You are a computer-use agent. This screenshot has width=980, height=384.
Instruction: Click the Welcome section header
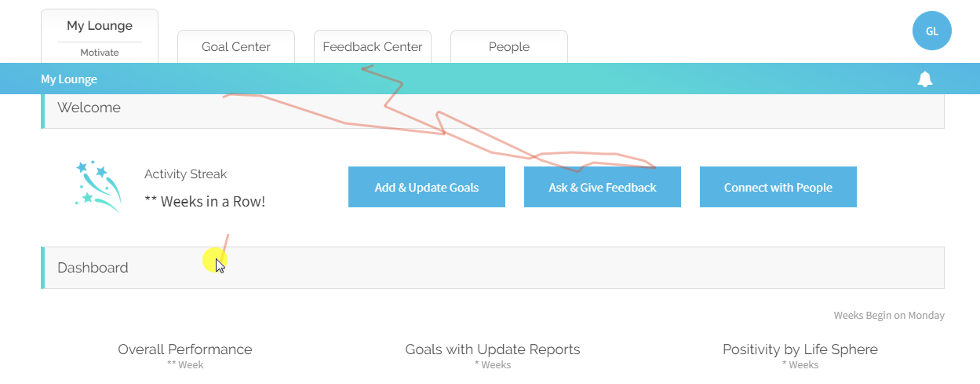493,108
